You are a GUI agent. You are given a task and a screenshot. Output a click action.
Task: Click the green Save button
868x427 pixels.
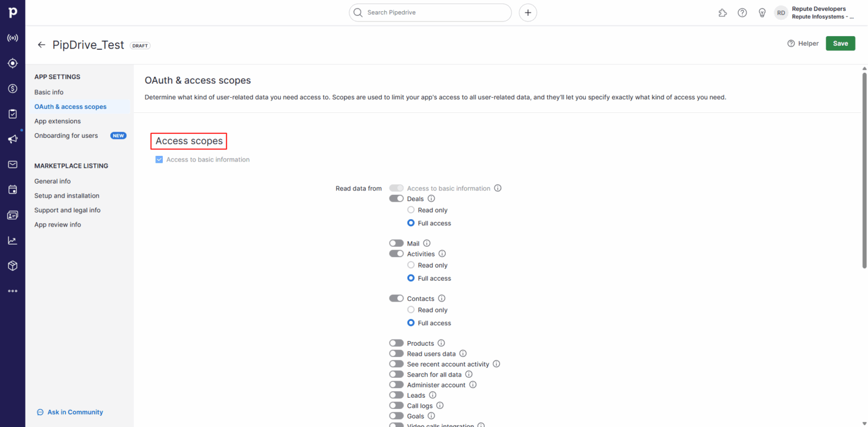(840, 43)
